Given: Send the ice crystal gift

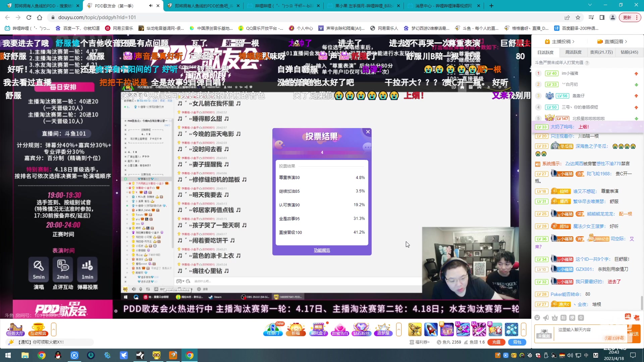Looking at the screenshot, I should click(512, 329).
